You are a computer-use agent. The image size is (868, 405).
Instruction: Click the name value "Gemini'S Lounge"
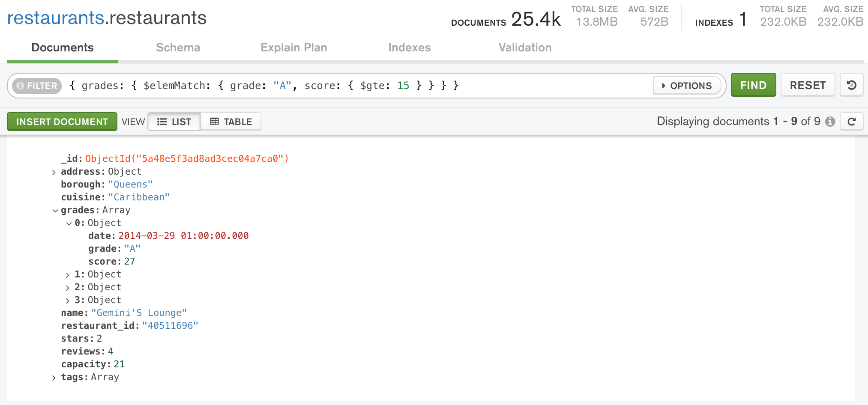139,313
